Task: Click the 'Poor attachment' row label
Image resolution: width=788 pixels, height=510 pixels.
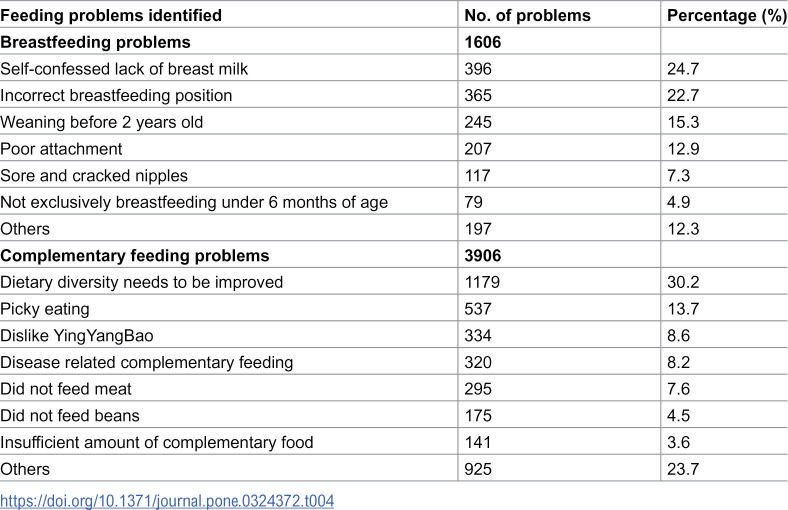Action: [61, 149]
